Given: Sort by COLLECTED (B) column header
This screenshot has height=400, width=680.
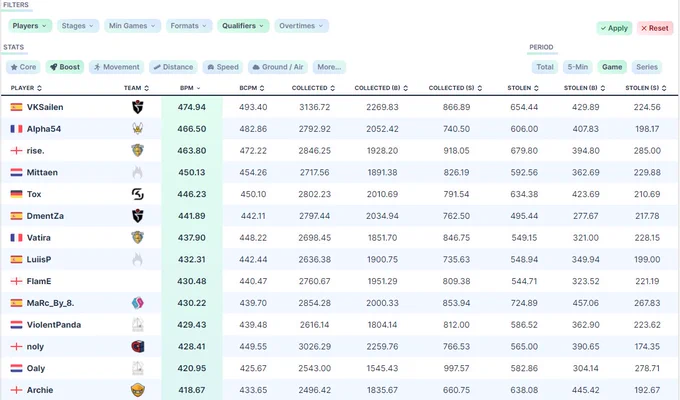Looking at the screenshot, I should pyautogui.click(x=381, y=88).
